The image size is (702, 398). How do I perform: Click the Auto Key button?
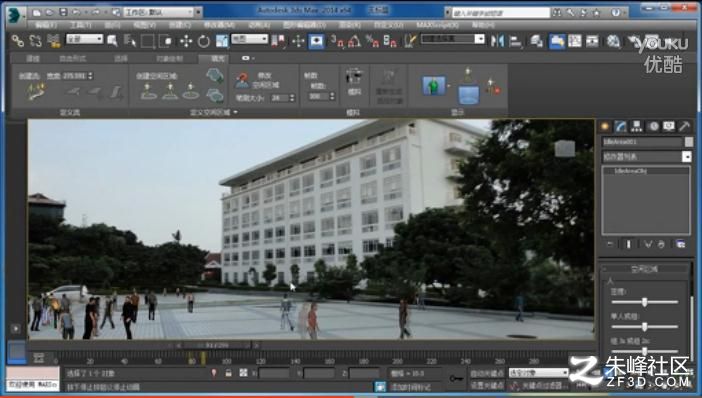tap(487, 373)
